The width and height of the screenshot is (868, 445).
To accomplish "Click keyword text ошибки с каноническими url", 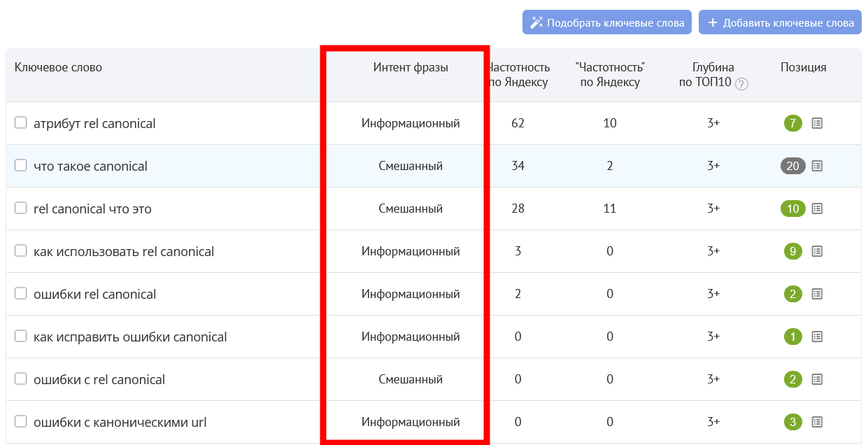I will coord(120,423).
